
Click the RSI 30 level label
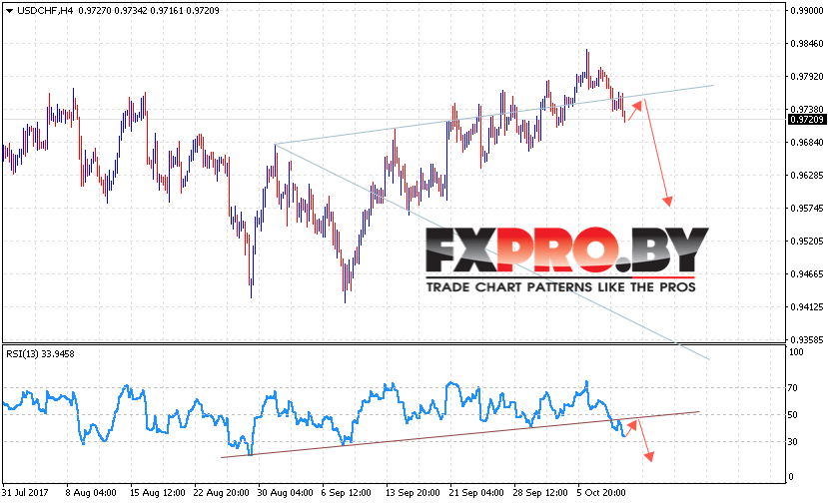click(793, 442)
